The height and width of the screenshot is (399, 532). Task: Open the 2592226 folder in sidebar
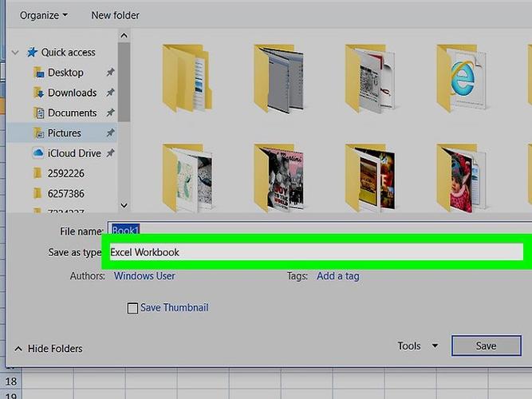(x=66, y=173)
